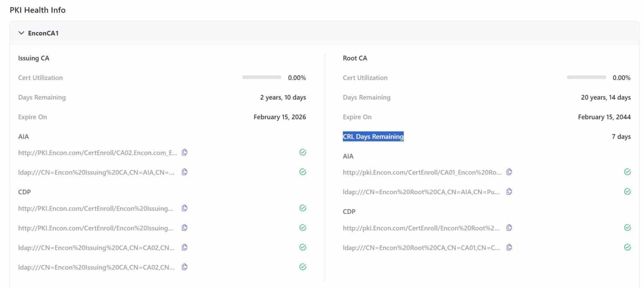This screenshot has width=644, height=288.
Task: Click the EnconCA1 panel header title
Action: (x=43, y=33)
